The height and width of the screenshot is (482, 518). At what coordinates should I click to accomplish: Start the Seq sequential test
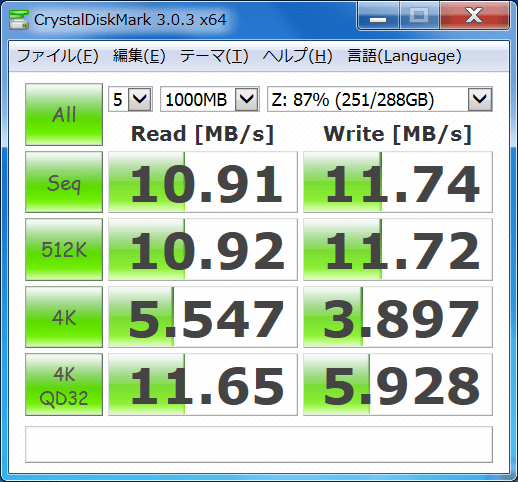64,182
